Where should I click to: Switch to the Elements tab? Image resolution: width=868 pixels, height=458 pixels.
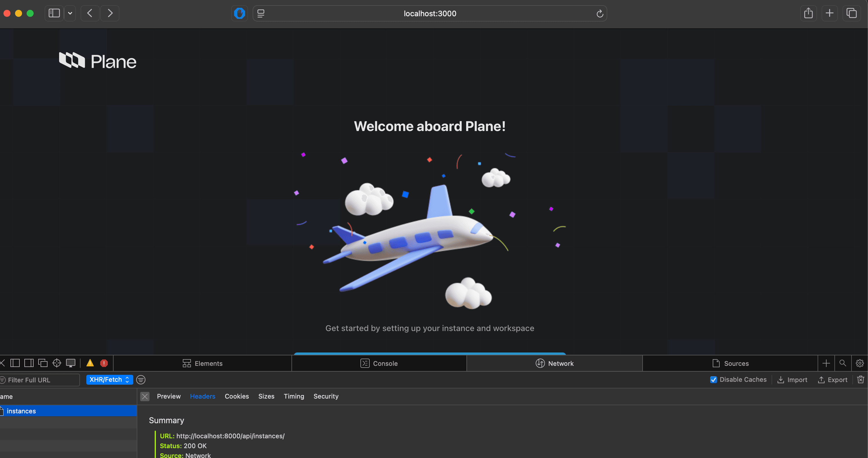click(203, 363)
